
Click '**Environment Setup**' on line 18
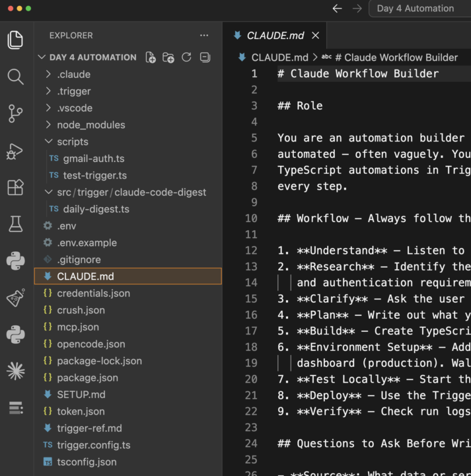click(365, 347)
